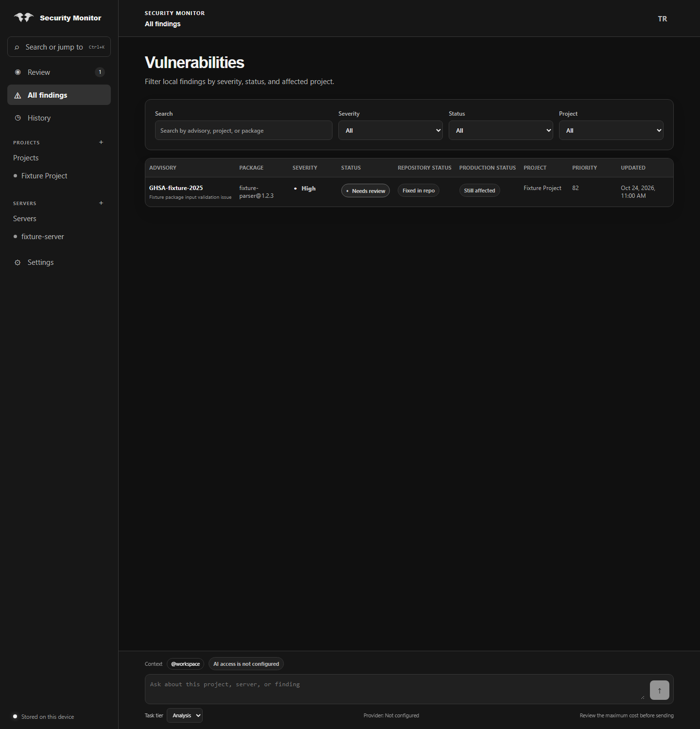Go to the Review page
Screen dimensions: 700x729
click(x=59, y=72)
